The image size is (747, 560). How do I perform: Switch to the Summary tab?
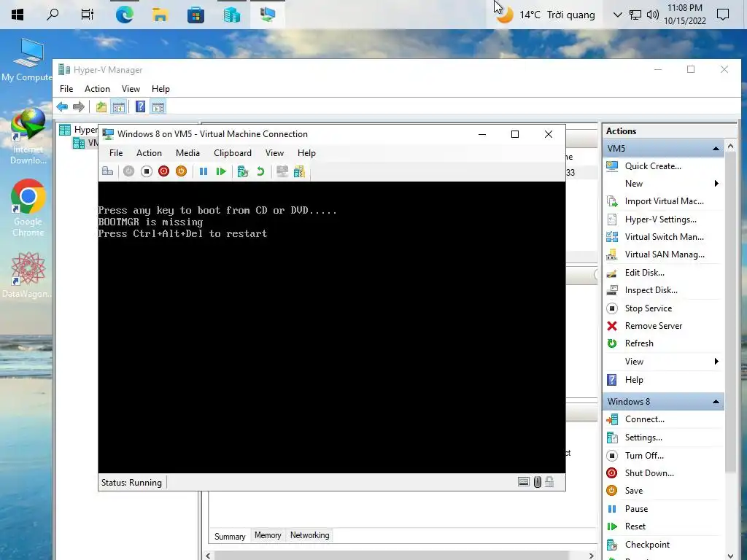(230, 536)
